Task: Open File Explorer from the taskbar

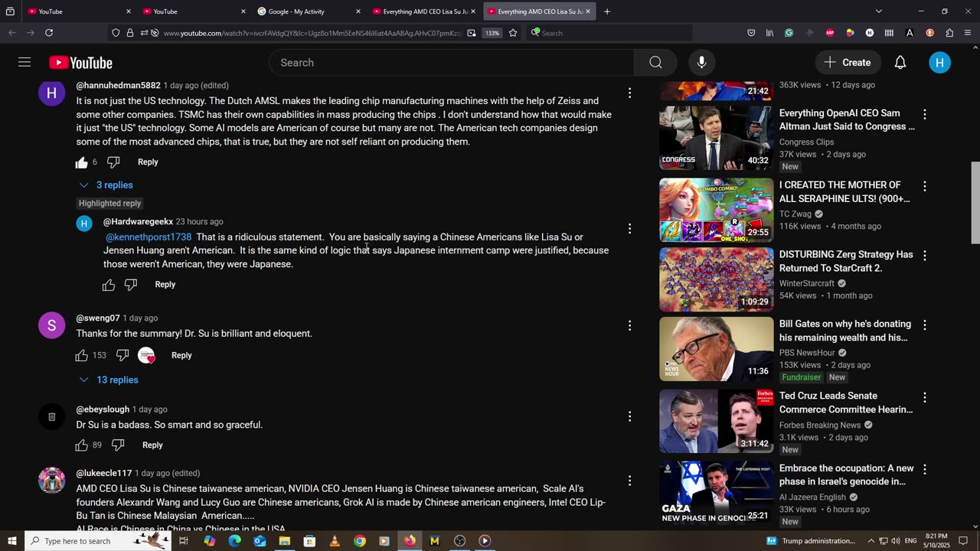Action: (x=285, y=541)
